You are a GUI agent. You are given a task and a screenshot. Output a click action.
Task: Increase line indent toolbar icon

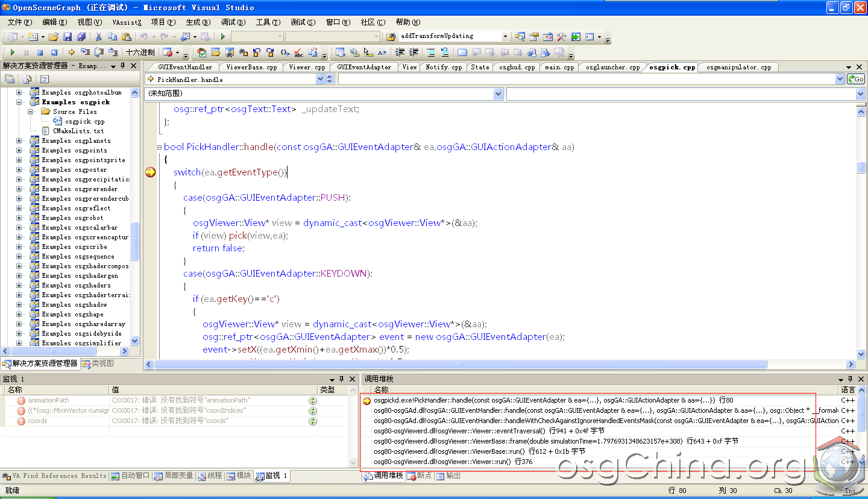[x=414, y=52]
